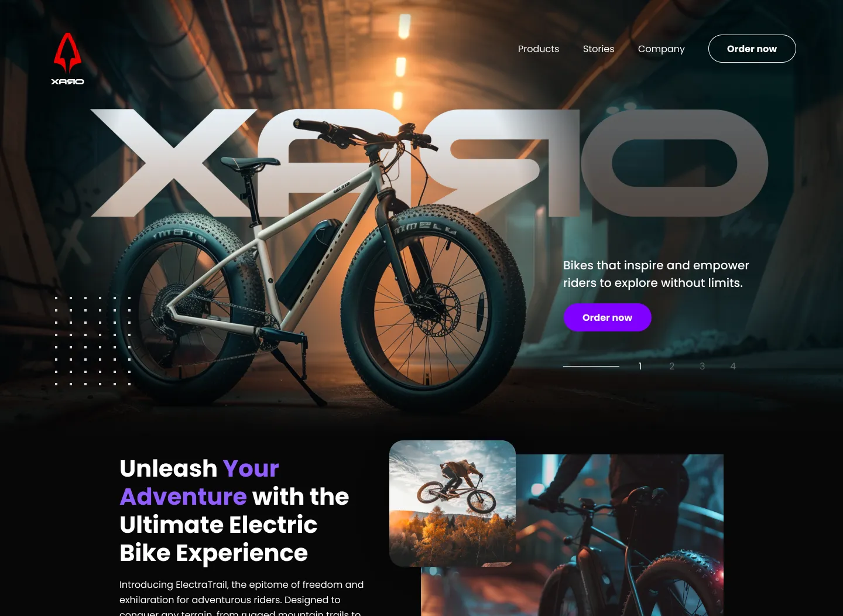Image resolution: width=843 pixels, height=616 pixels.
Task: Select slide number 1 in carousel
Action: [x=640, y=366]
